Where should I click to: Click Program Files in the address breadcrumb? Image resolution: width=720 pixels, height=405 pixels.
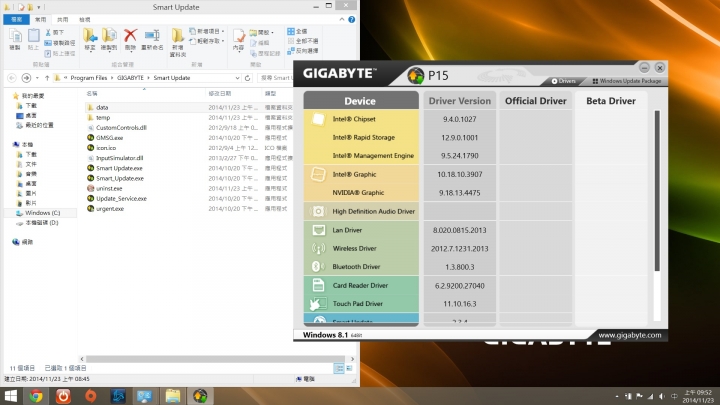coord(89,78)
